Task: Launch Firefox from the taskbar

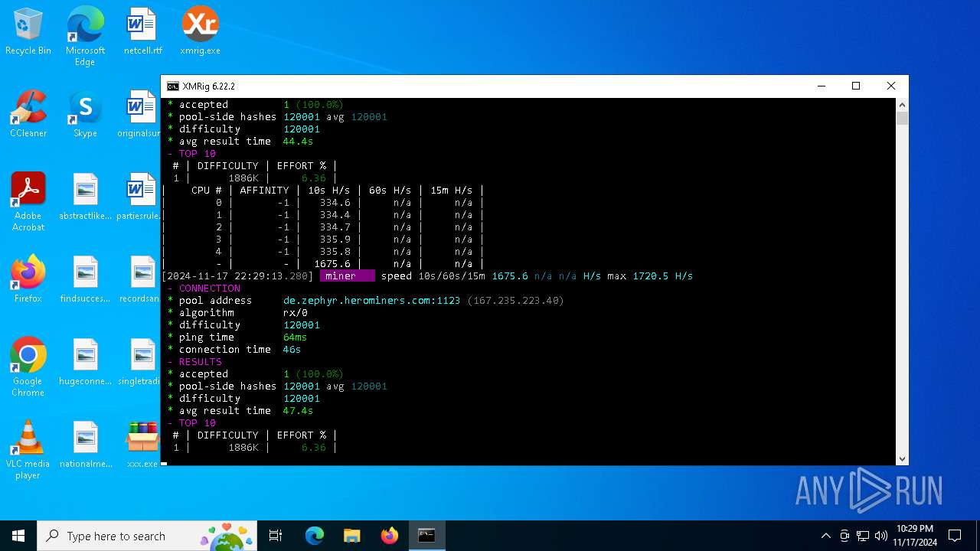Action: pos(389,536)
